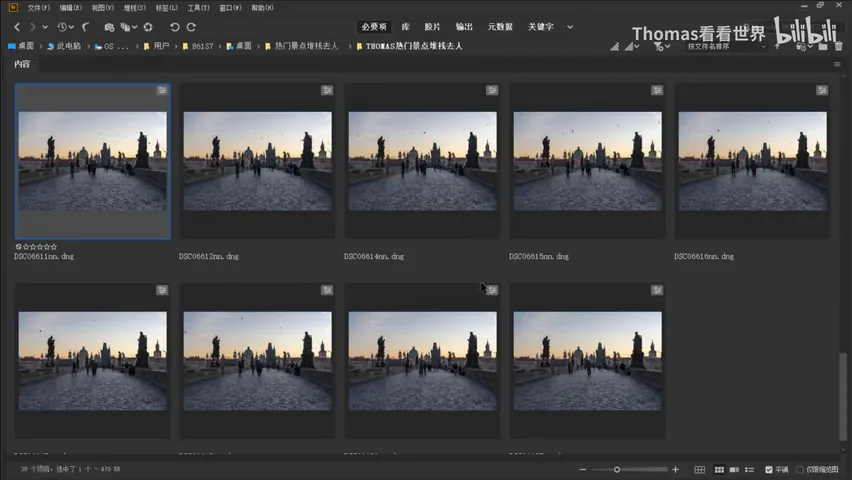Screen dimensions: 852x480
Task: Switch to details view icon
Action: [734, 470]
